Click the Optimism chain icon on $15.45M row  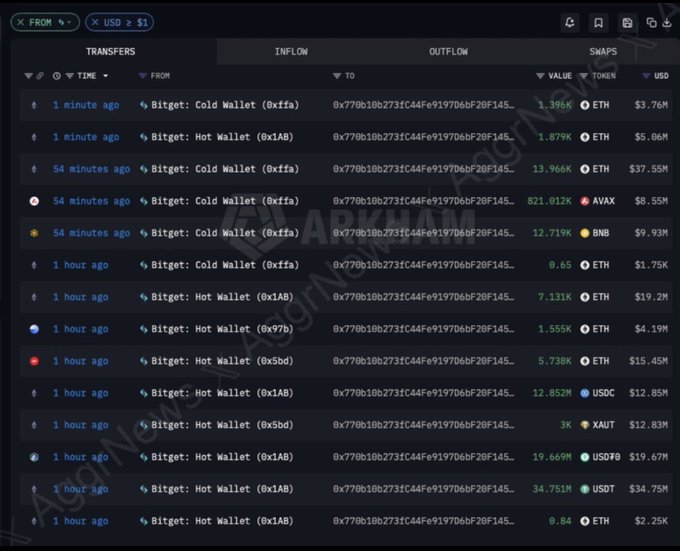click(34, 361)
